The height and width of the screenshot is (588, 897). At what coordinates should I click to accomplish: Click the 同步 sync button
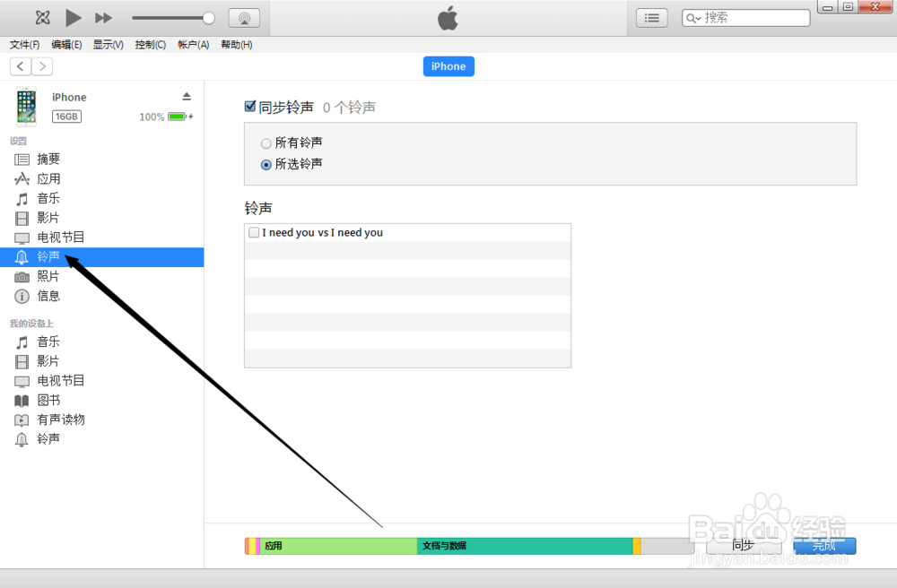(x=744, y=546)
